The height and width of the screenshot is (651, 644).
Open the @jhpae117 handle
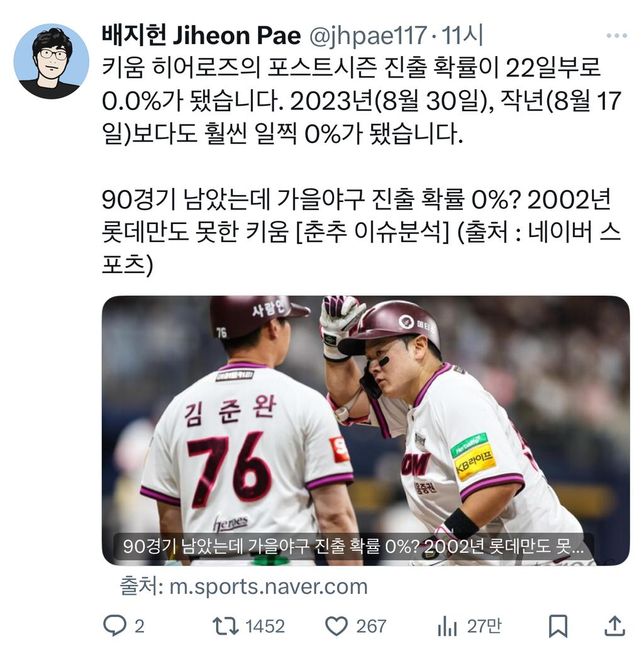click(x=368, y=36)
